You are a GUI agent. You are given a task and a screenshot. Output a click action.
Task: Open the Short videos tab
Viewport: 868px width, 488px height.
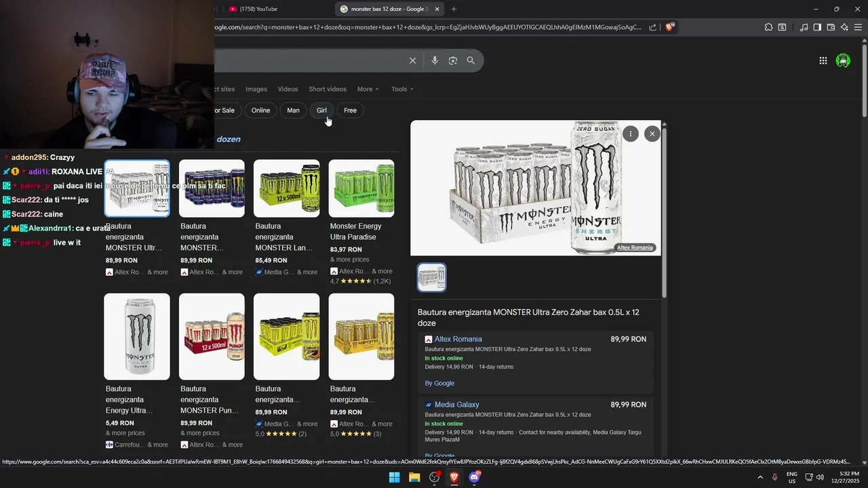point(328,89)
